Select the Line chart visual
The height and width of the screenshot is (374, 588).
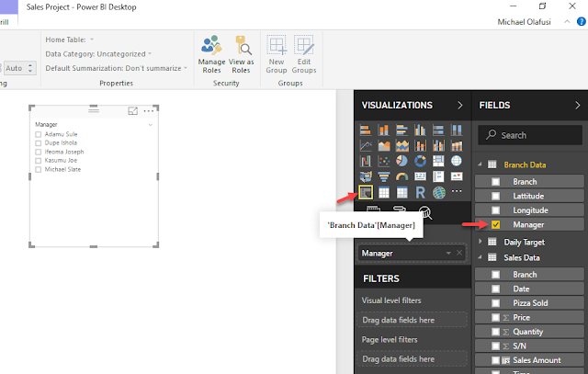tap(366, 145)
